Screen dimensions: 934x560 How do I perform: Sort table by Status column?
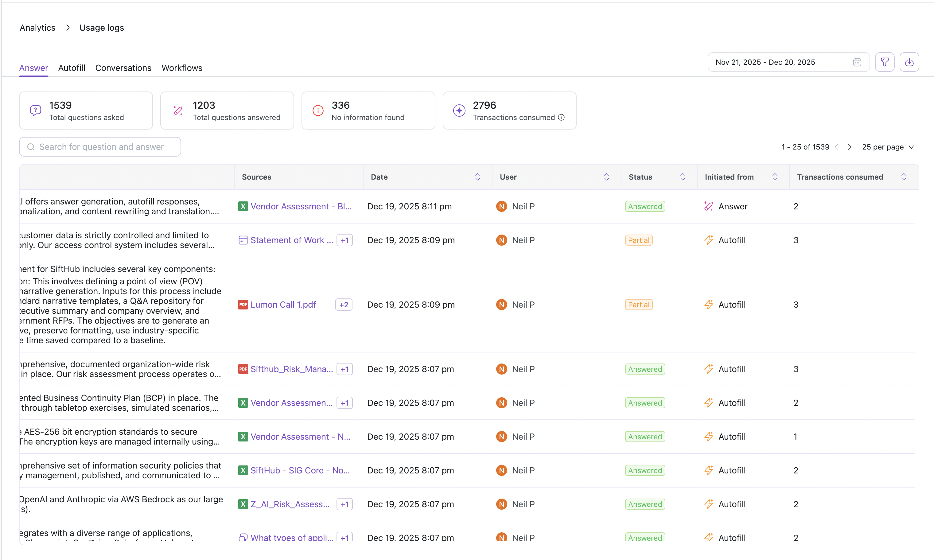682,177
